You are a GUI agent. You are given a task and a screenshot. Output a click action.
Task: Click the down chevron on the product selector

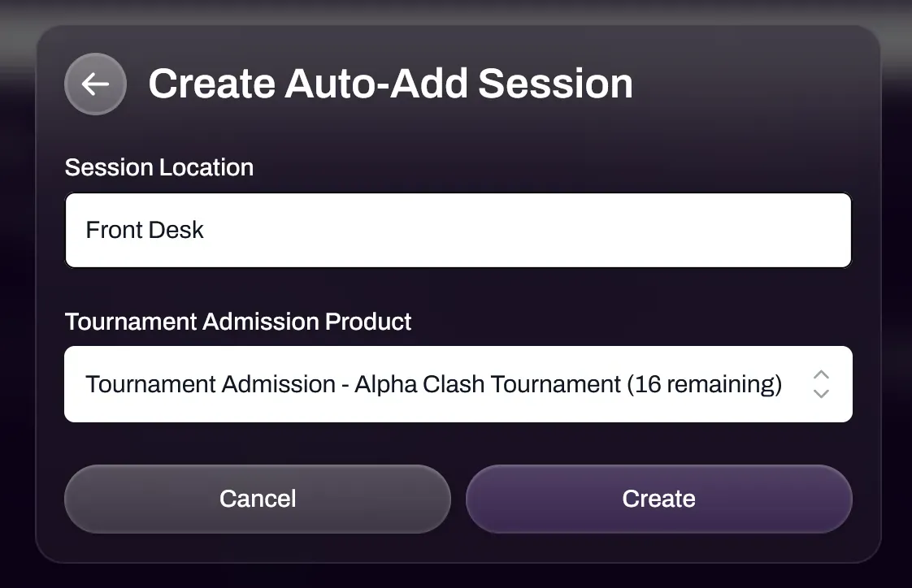coord(821,393)
